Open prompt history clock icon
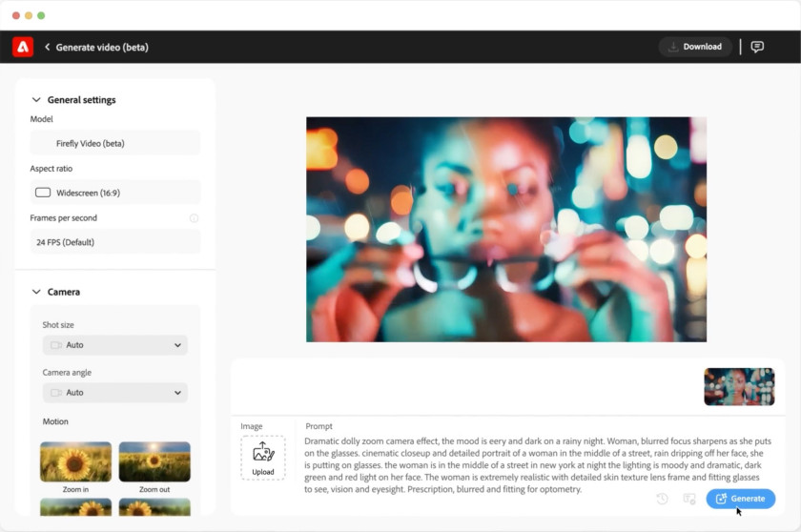The image size is (801, 532). tap(662, 499)
